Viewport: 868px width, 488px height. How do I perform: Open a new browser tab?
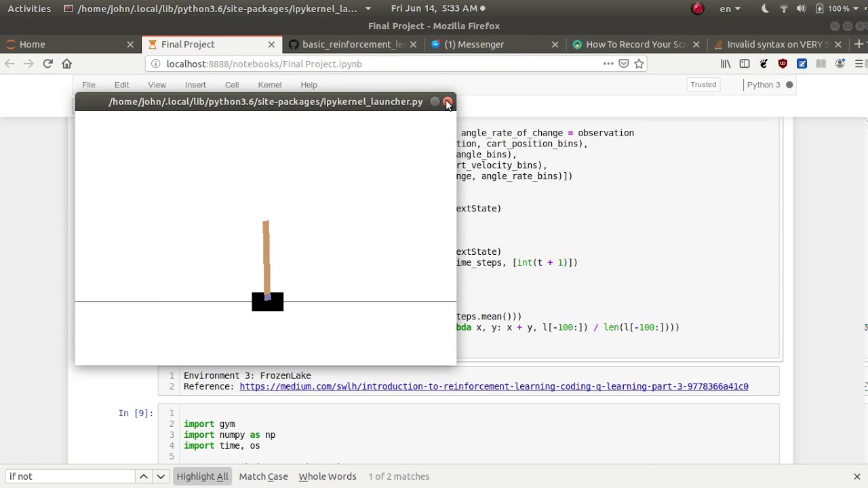coord(859,44)
